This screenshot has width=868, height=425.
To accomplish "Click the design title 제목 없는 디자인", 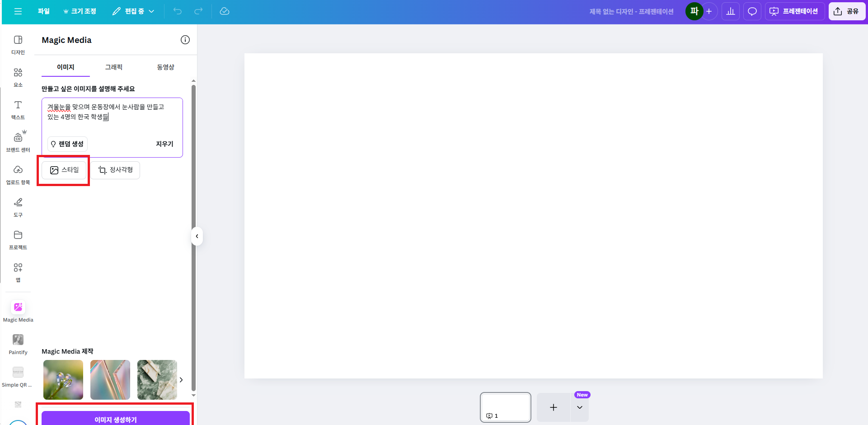I will [631, 11].
